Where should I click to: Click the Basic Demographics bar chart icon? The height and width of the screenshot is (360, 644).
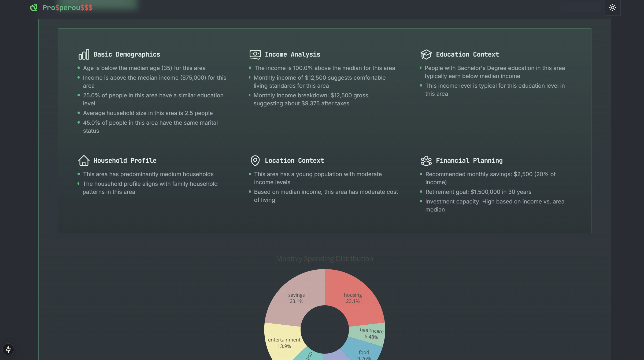click(84, 54)
